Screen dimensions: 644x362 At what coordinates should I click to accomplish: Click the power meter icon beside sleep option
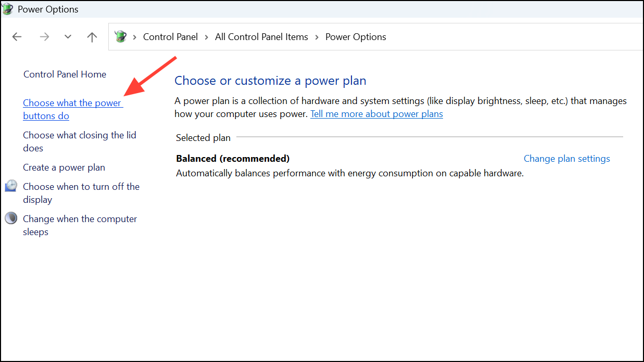click(11, 218)
